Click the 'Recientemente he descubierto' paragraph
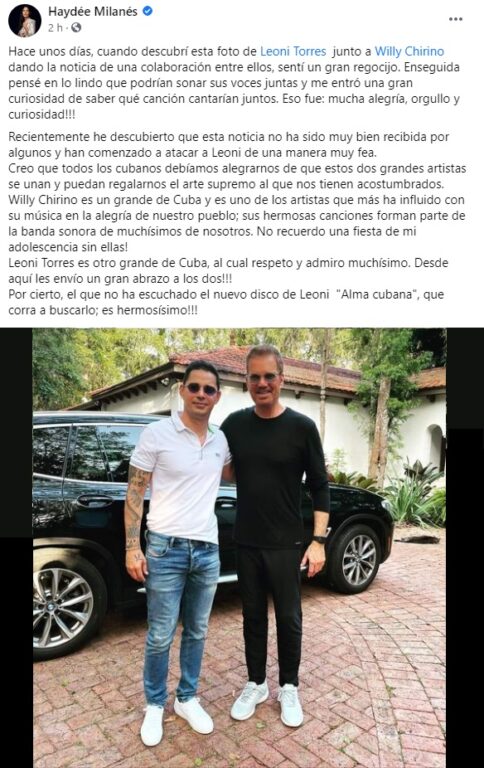484x768 pixels. click(x=237, y=223)
